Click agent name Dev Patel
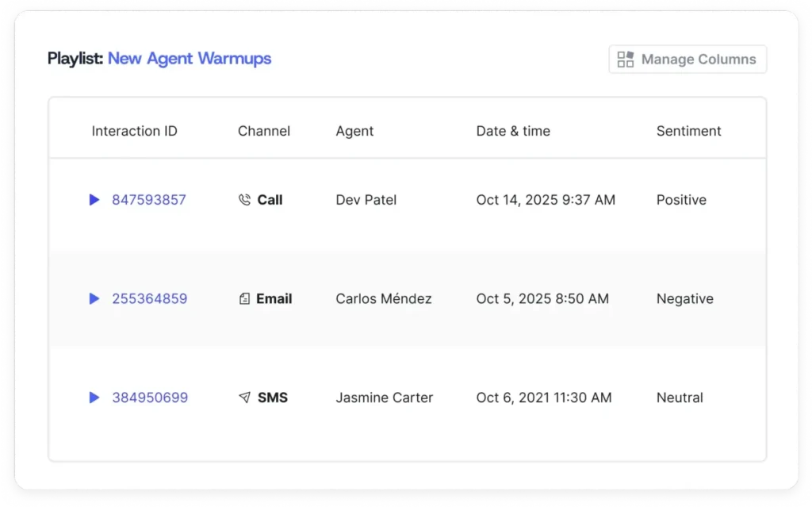 point(366,200)
